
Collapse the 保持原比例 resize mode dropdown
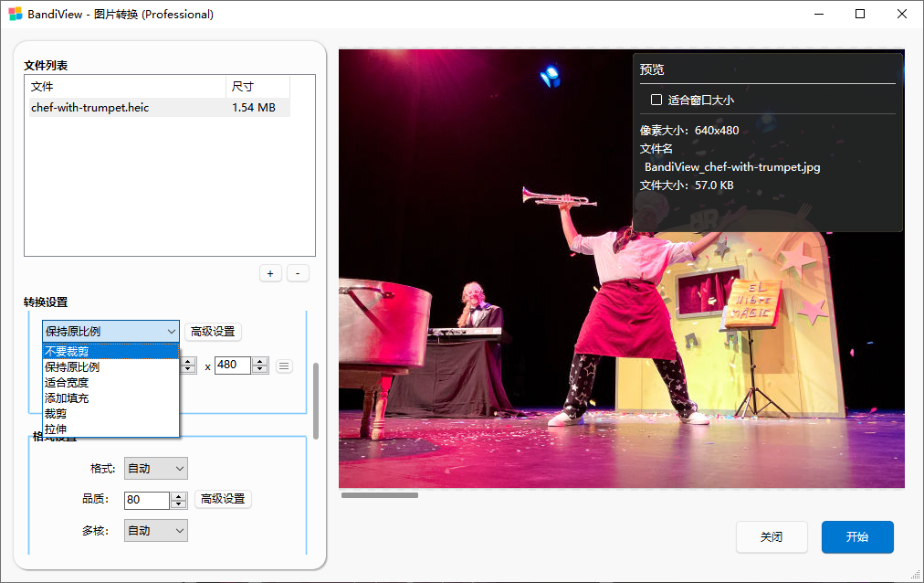(110, 331)
